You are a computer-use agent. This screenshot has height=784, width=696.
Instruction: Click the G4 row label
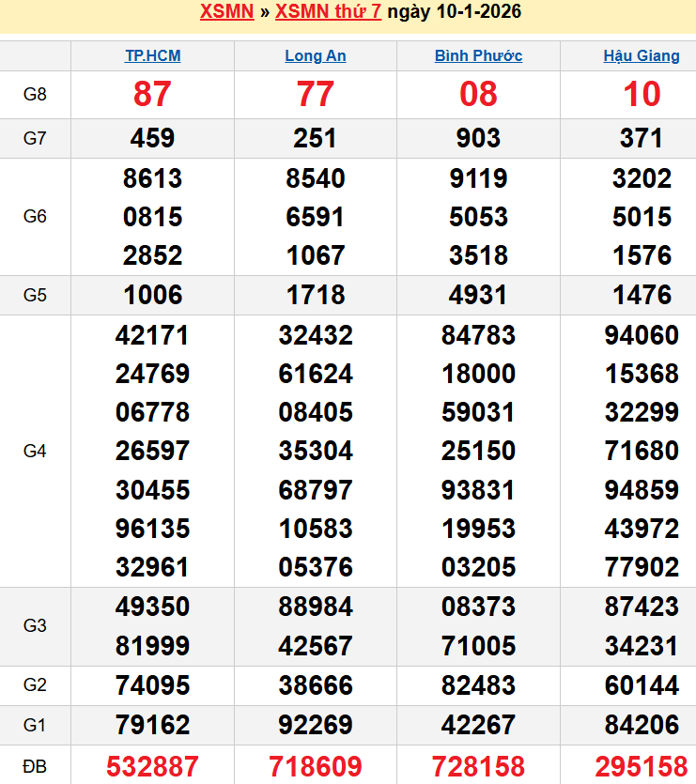click(35, 451)
